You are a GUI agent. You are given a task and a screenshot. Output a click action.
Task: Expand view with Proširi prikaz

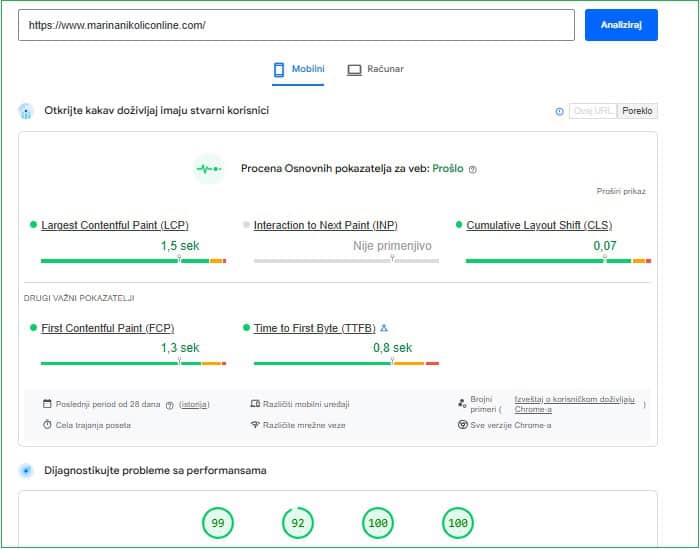(621, 191)
